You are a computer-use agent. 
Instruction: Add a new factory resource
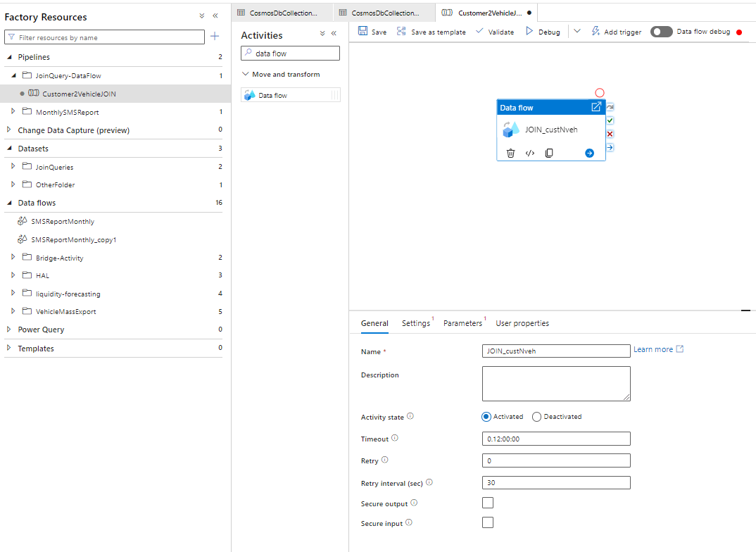[x=215, y=37]
